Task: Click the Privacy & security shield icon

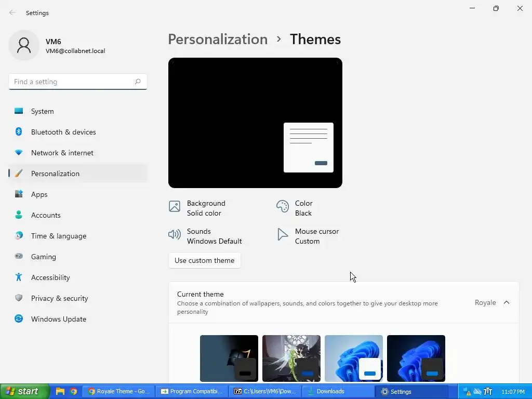Action: pos(19,298)
